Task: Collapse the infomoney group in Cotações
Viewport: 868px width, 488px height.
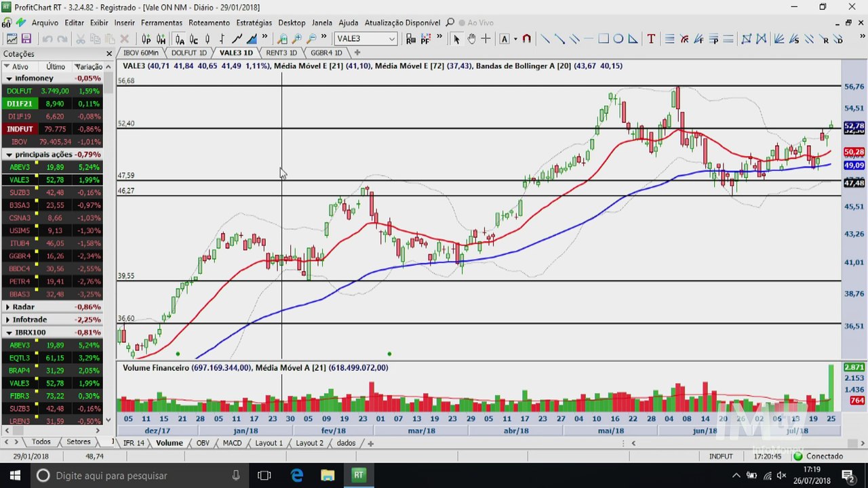Action: coord(9,79)
